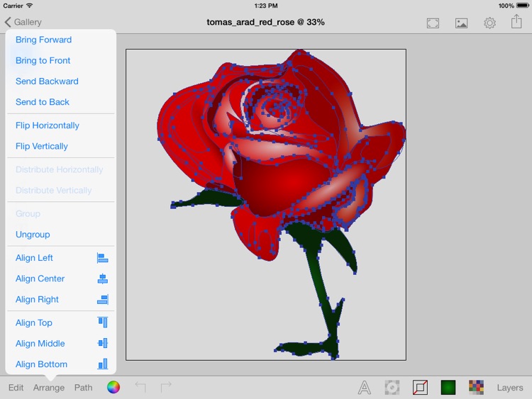Screen dimensions: 532x399
Task: Open the Path menu
Action: [83, 388]
